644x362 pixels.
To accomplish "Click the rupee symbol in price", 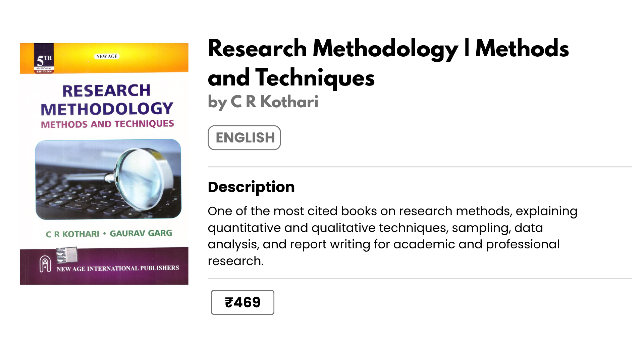I will pyautogui.click(x=229, y=302).
